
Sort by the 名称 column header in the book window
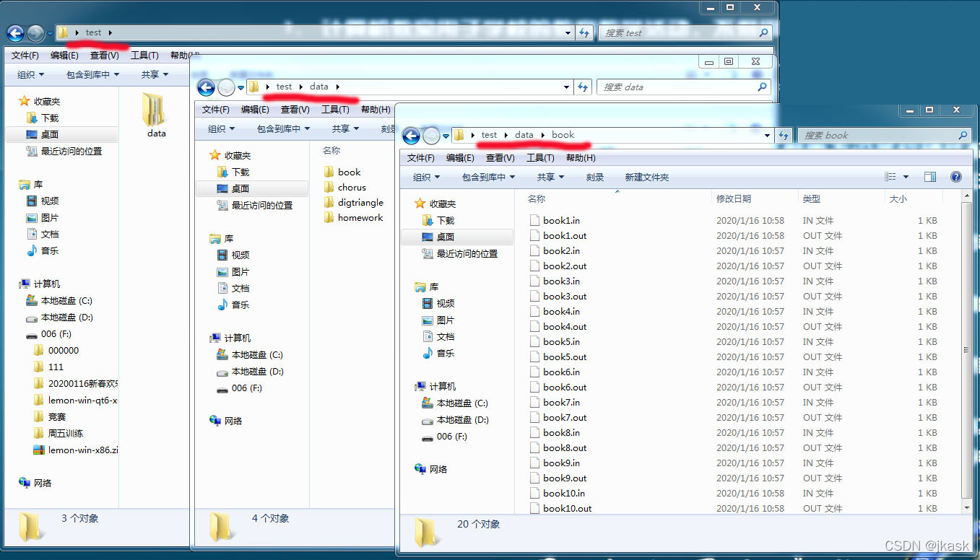tap(537, 198)
